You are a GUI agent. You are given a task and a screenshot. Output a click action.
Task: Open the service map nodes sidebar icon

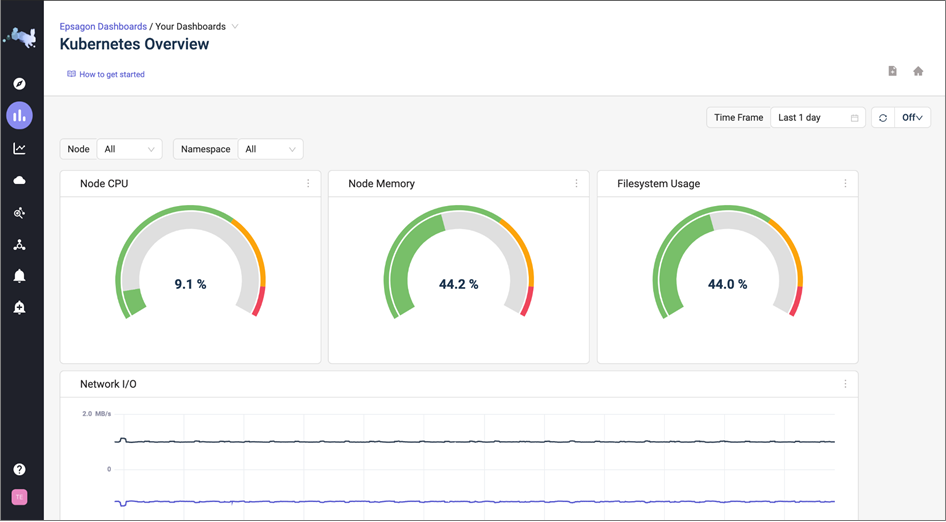tap(19, 244)
